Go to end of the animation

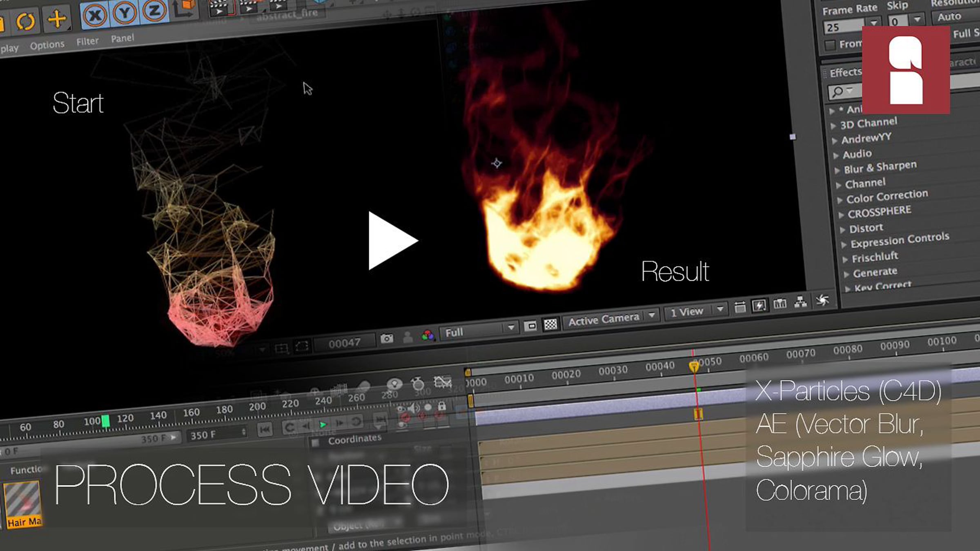tap(381, 420)
